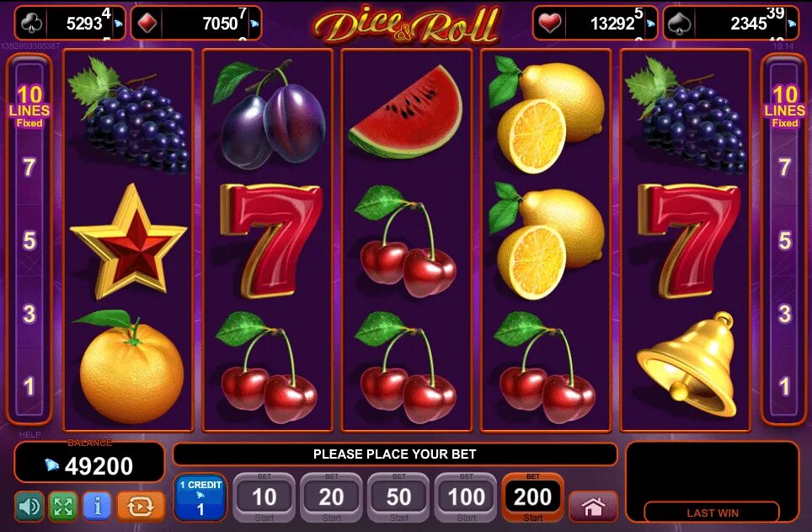Open the HELP link above balance
The height and width of the screenshot is (532, 812).
coord(29,434)
